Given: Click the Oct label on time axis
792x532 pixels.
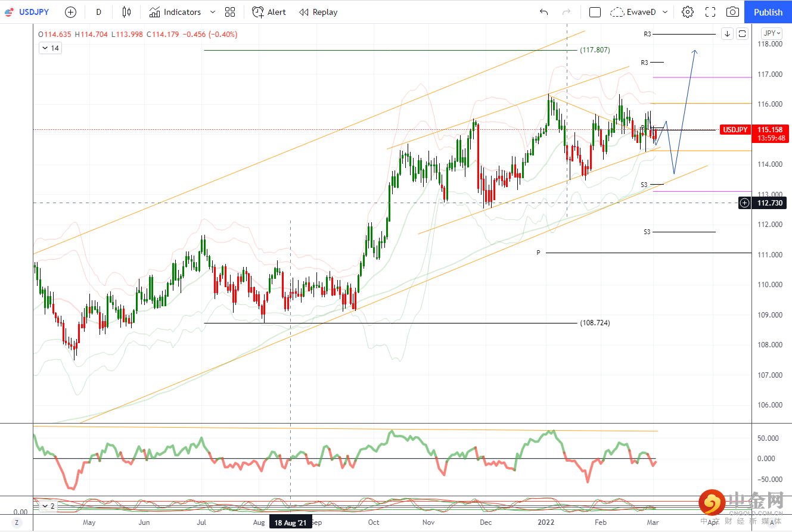Looking at the screenshot, I should coord(374,522).
